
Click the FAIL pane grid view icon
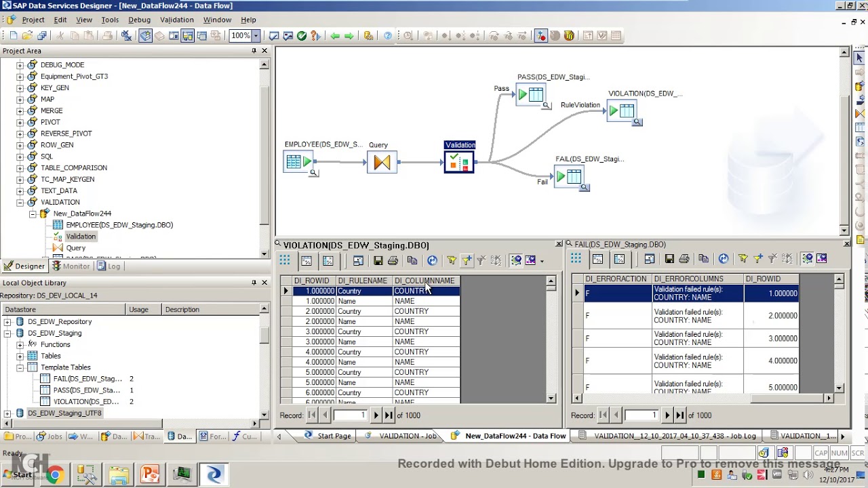[576, 259]
